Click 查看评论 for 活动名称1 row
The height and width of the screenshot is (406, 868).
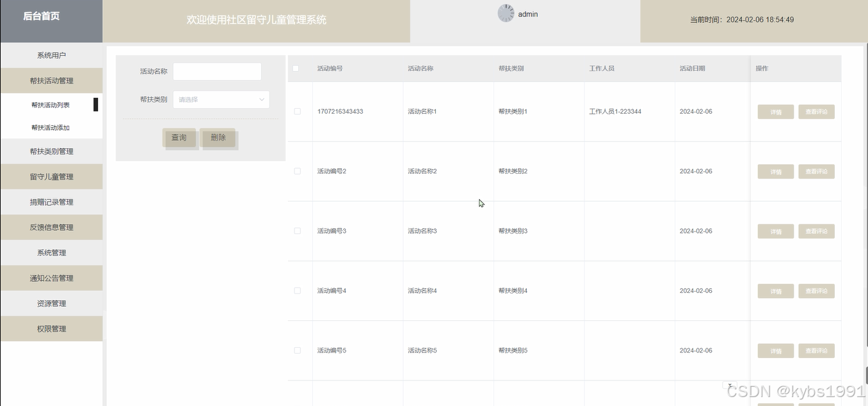[x=816, y=112]
